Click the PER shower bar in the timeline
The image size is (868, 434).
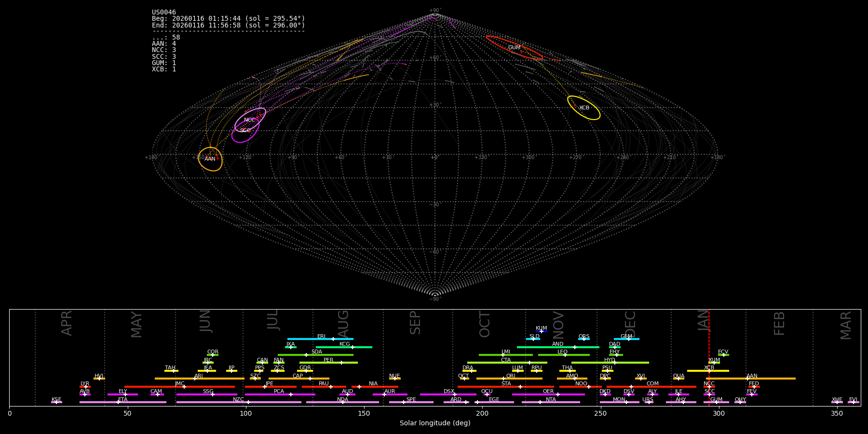point(328,363)
